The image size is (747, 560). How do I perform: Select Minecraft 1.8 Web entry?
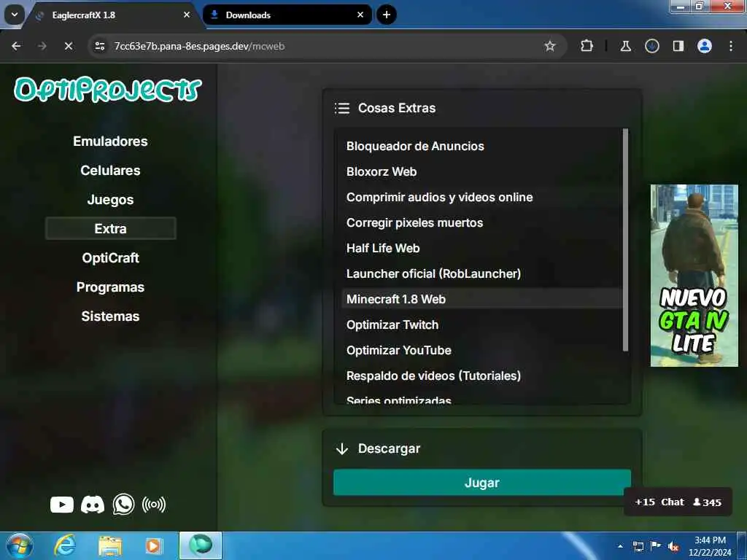pyautogui.click(x=481, y=299)
